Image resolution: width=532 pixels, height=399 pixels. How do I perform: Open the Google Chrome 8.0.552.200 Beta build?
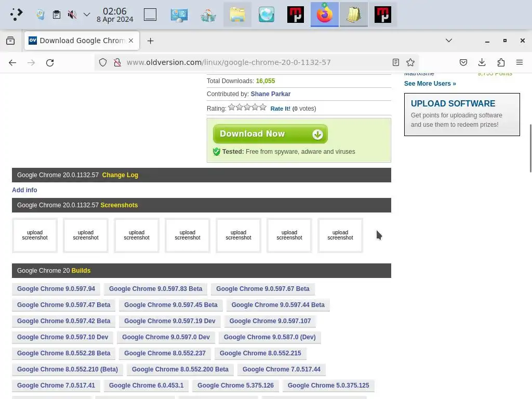[180, 369]
